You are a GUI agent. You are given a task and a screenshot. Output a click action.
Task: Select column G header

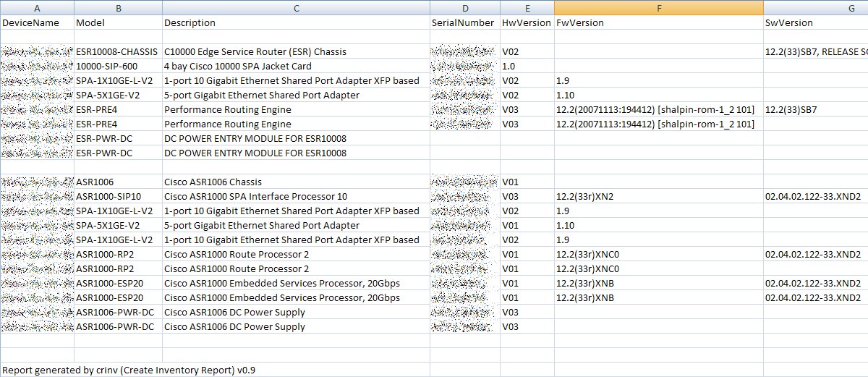(x=816, y=7)
